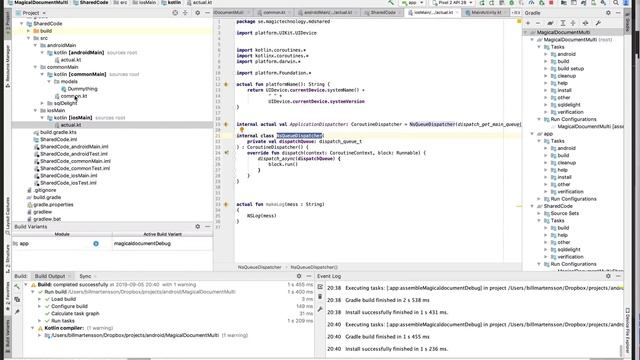Hide the Project panel with minimize icon
This screenshot has width=640, height=360.
207,13
